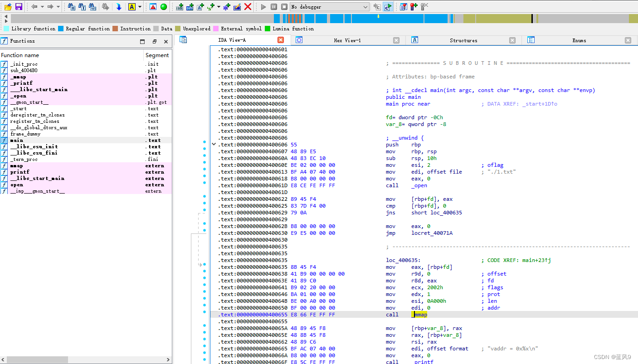Viewport: 638px width, 364px height.
Task: Expand dropdown next to yellow 'A' icon
Action: click(x=140, y=7)
